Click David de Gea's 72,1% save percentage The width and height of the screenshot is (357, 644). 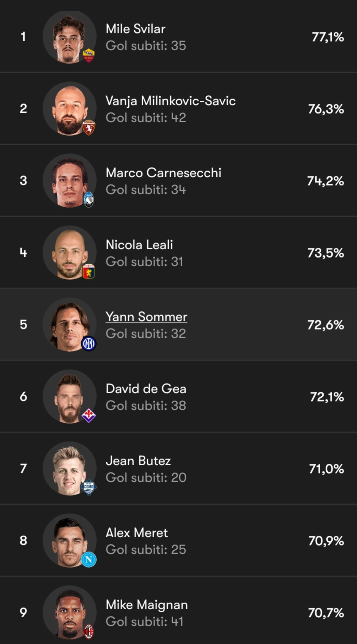pyautogui.click(x=327, y=397)
